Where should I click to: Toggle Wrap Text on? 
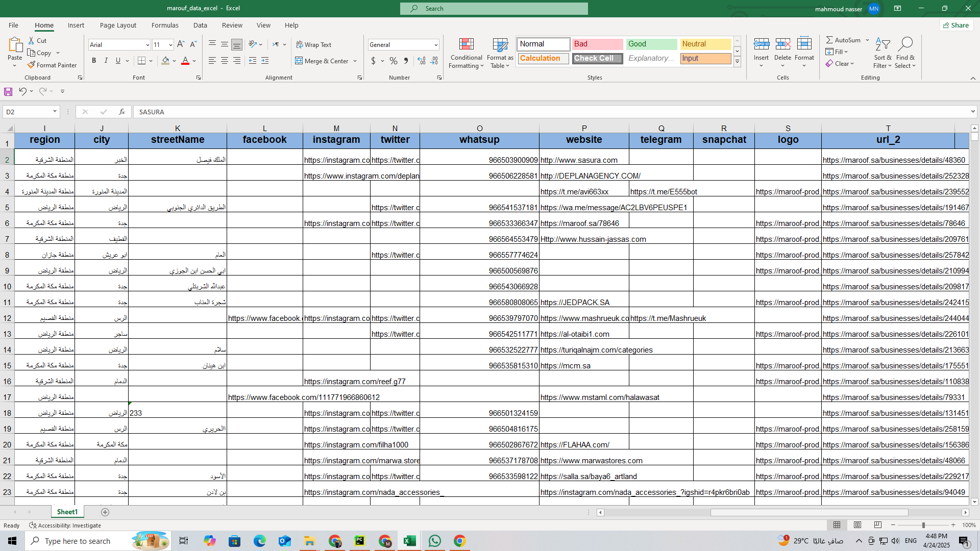[x=314, y=45]
